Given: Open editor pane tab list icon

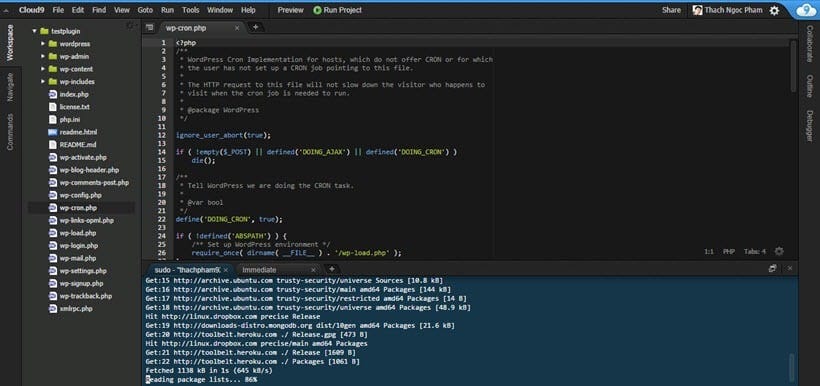Looking at the screenshot, I should pos(150,27).
